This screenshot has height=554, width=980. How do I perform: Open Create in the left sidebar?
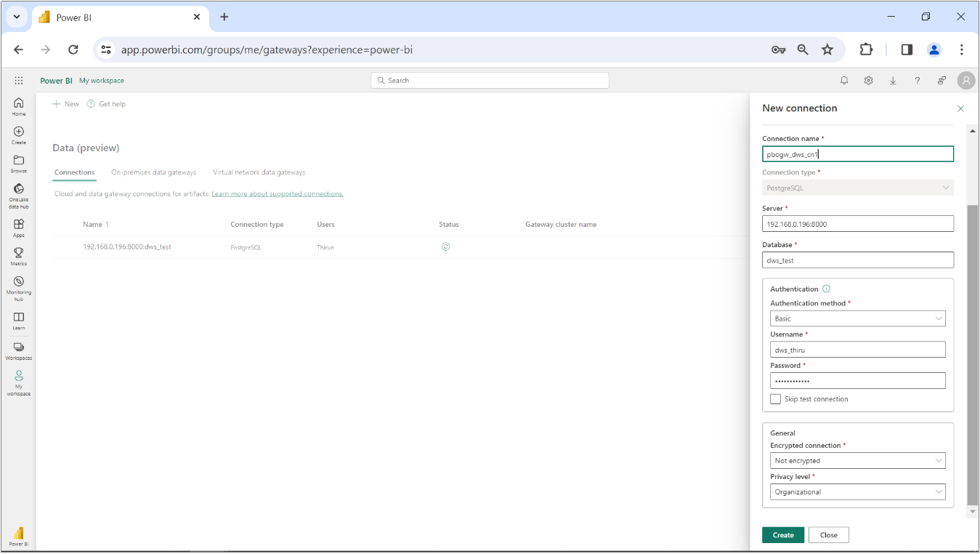19,135
